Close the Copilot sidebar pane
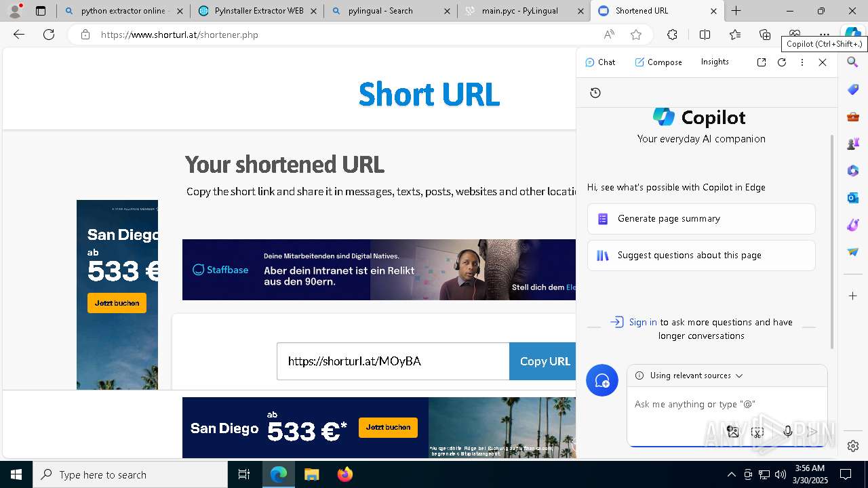 [x=823, y=62]
